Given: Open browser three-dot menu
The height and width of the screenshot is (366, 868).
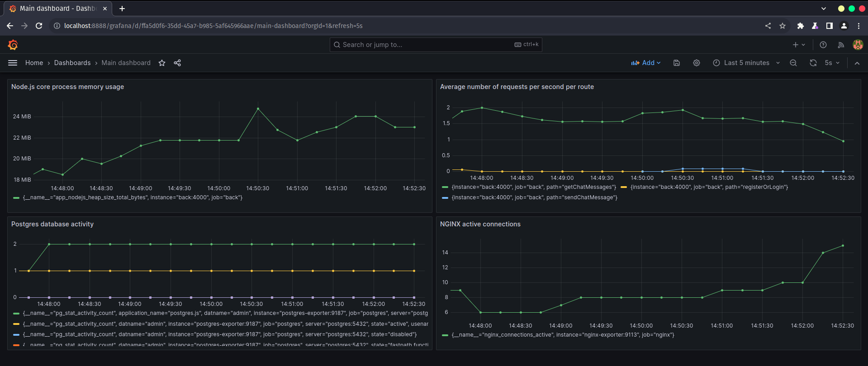Looking at the screenshot, I should (x=859, y=26).
